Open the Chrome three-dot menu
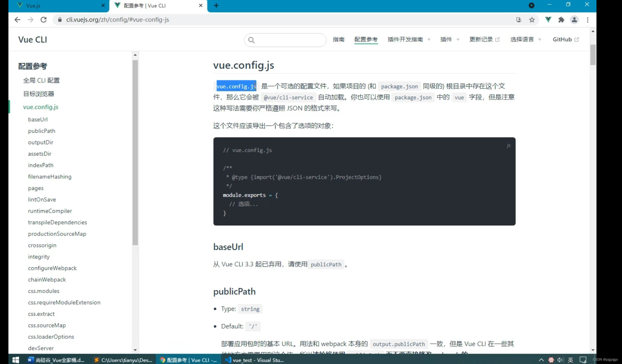 (588, 20)
